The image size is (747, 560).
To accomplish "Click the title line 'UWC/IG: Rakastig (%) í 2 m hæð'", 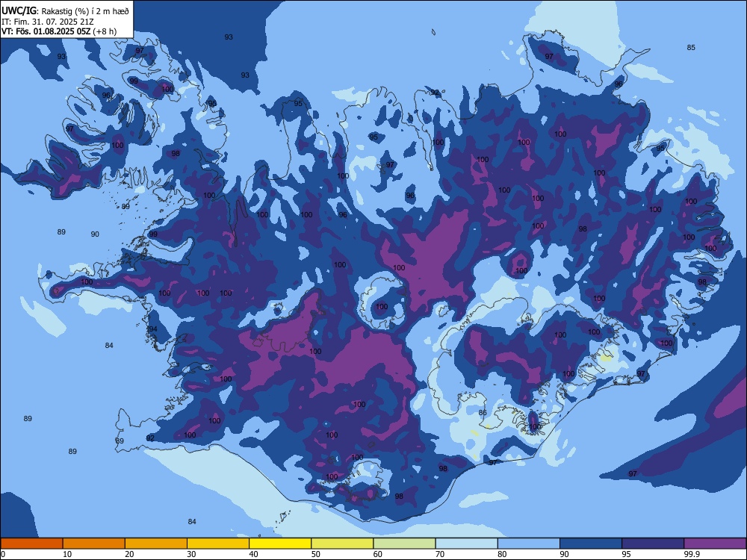I will click(65, 10).
